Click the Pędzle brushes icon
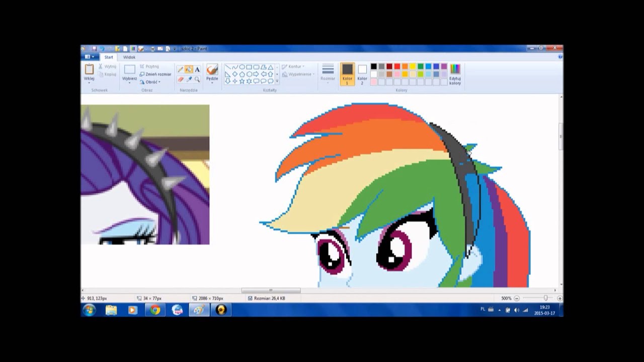The height and width of the screenshot is (362, 644). click(212, 69)
